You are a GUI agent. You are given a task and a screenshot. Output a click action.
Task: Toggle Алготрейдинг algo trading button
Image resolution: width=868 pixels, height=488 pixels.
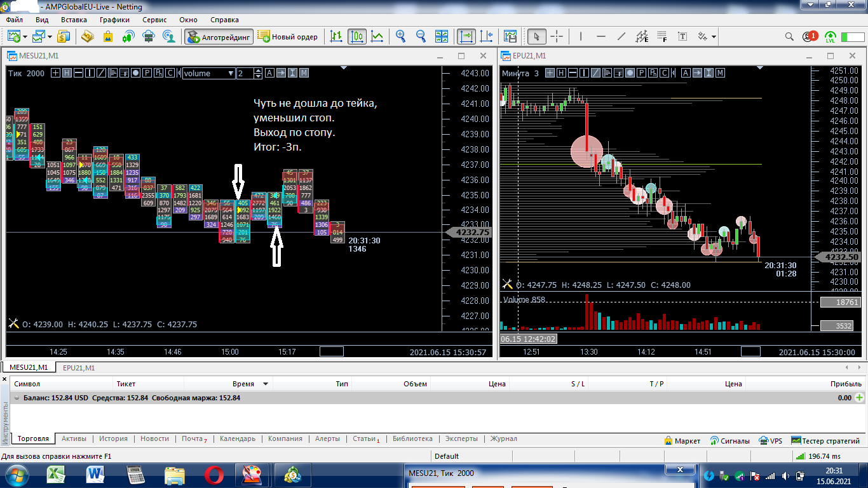click(x=219, y=37)
